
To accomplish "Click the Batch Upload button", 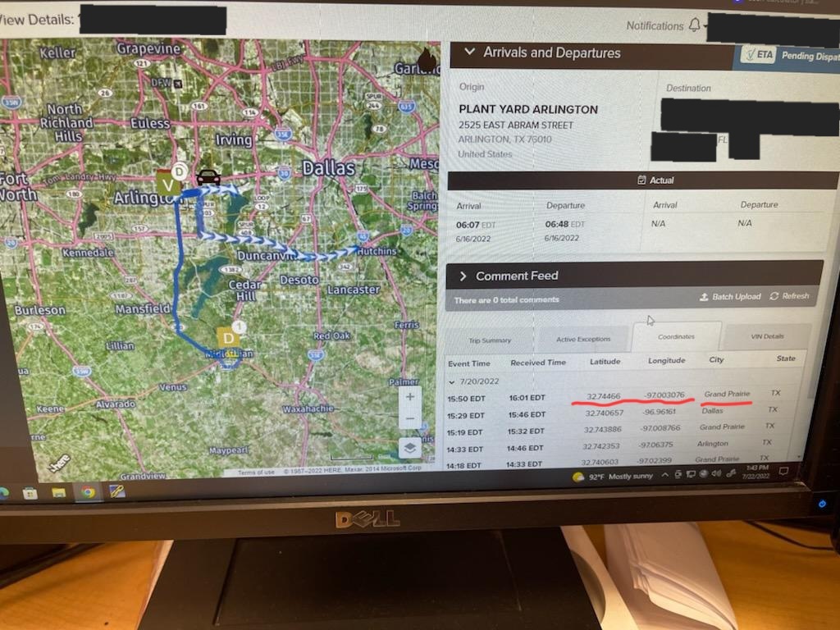I will 730,296.
